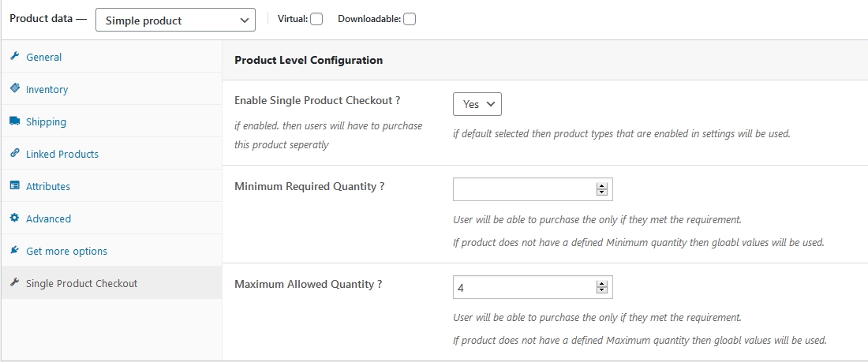Click the Advanced gear icon
Viewport: 868px width, 362px height.
(x=14, y=218)
